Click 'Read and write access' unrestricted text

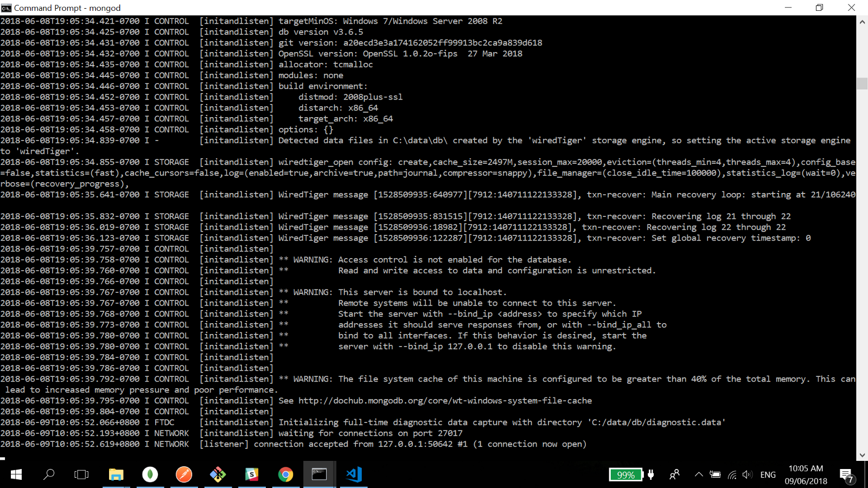pyautogui.click(x=497, y=271)
